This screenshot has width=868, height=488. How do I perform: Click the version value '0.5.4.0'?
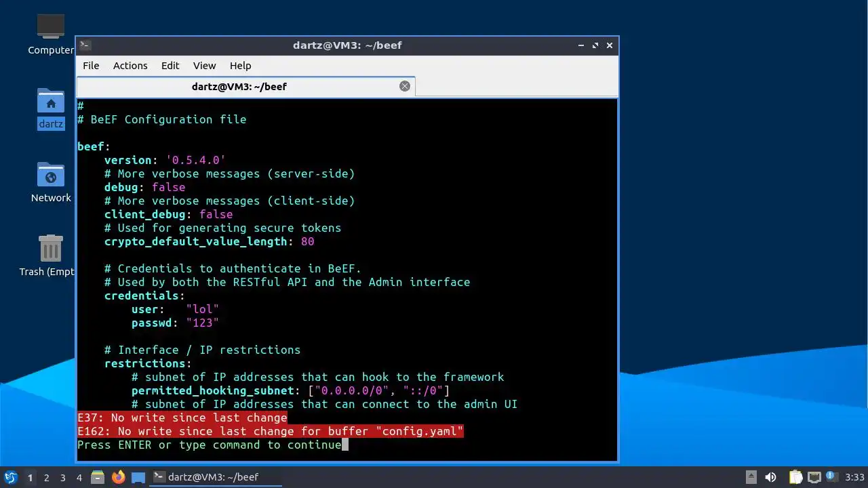195,160
